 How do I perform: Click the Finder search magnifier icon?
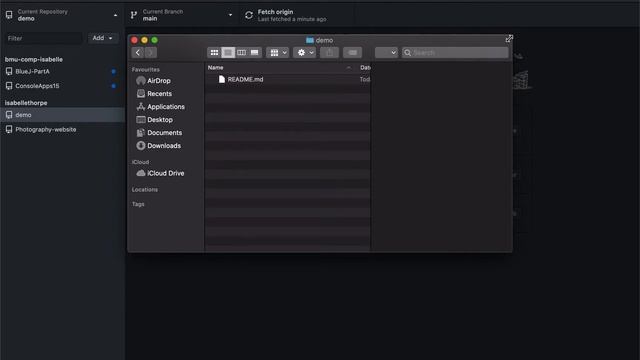click(x=407, y=53)
